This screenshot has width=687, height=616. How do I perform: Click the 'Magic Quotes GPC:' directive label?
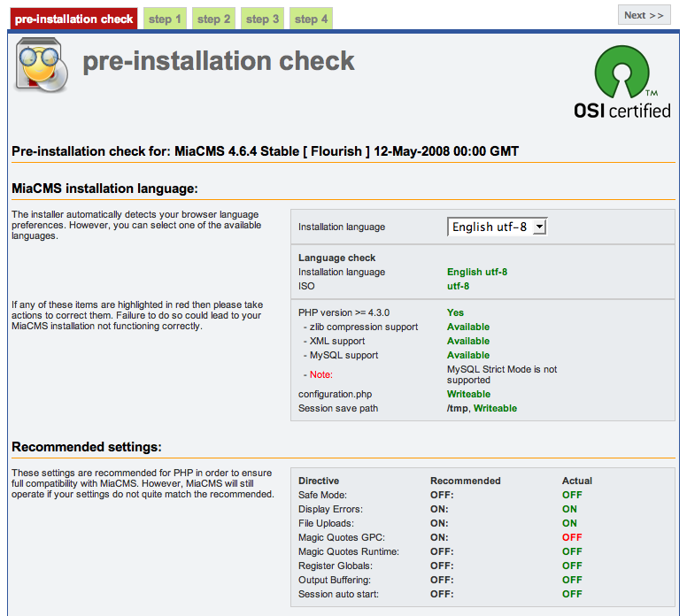342,537
